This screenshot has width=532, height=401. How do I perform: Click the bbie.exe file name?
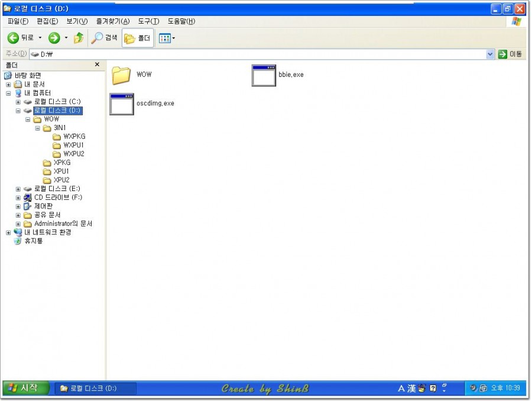(291, 75)
